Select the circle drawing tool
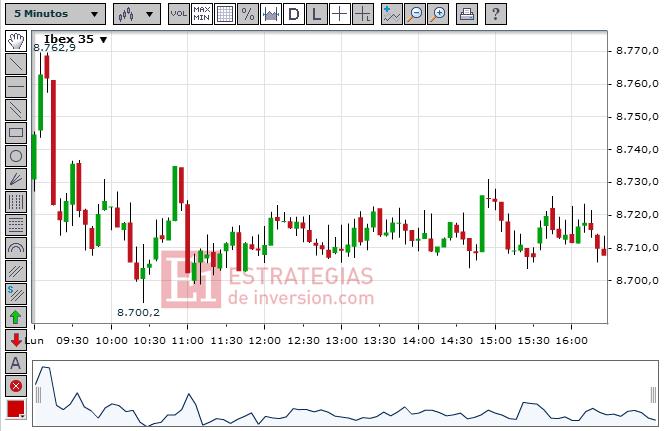664x431 pixels. click(16, 156)
